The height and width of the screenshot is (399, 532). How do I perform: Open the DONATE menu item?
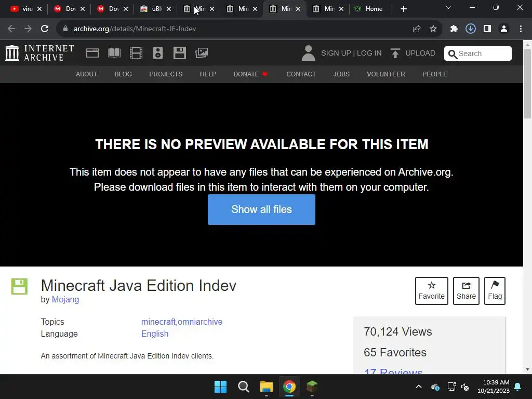click(250, 74)
